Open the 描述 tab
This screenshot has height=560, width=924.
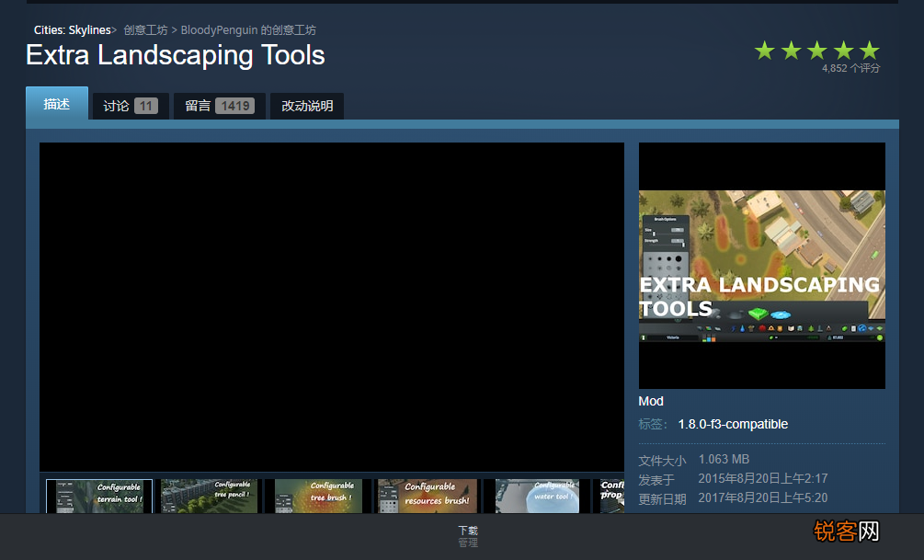point(57,104)
